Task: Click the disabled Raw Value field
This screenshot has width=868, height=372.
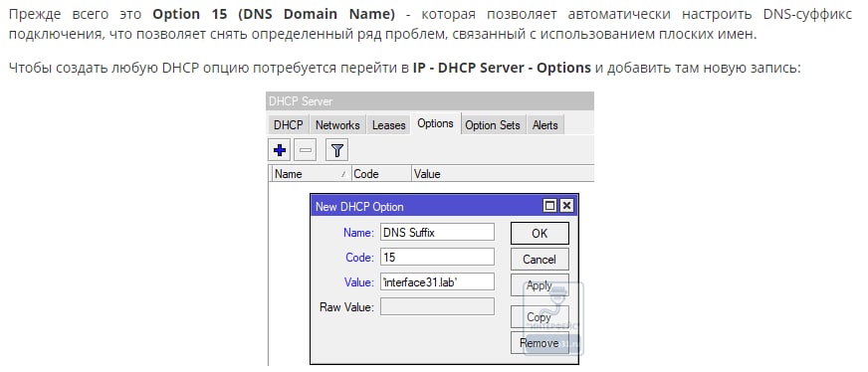Action: (437, 306)
